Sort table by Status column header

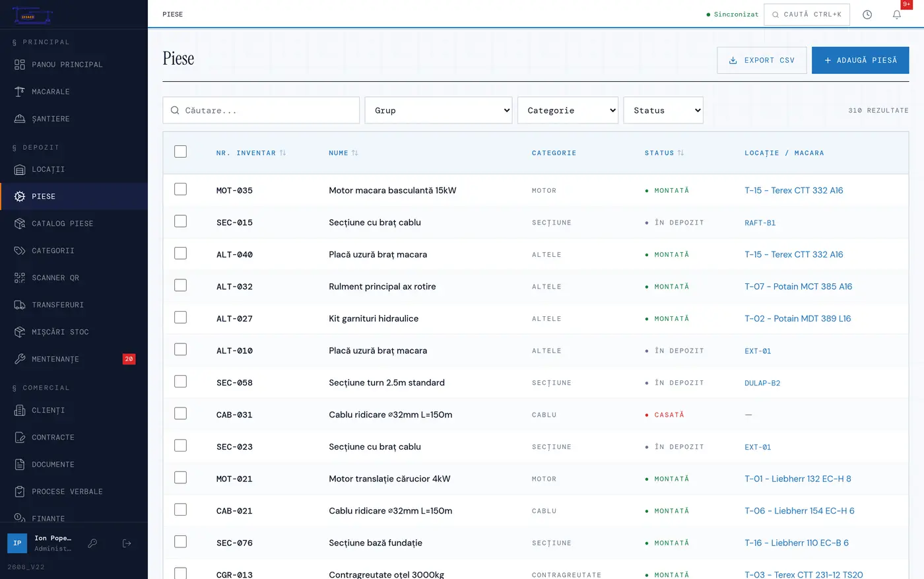point(664,153)
